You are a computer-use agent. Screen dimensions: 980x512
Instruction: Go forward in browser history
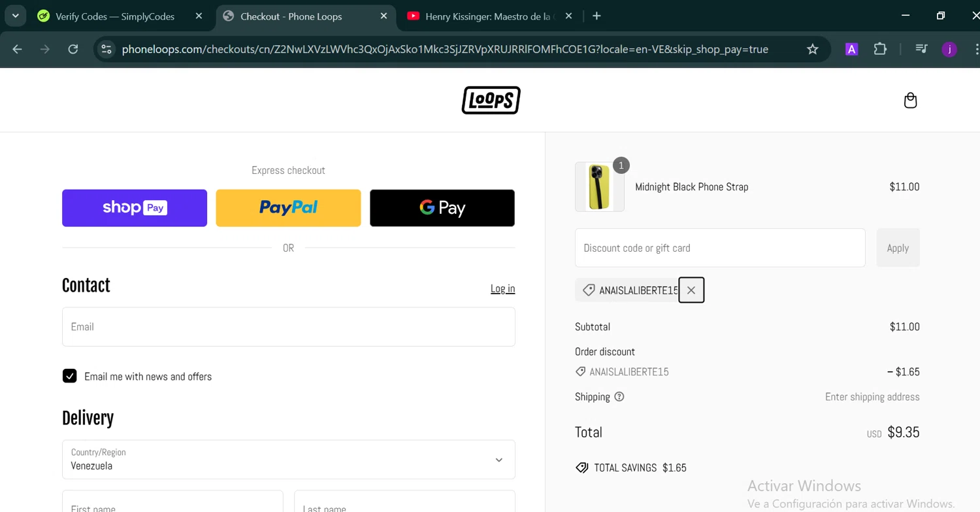click(45, 49)
